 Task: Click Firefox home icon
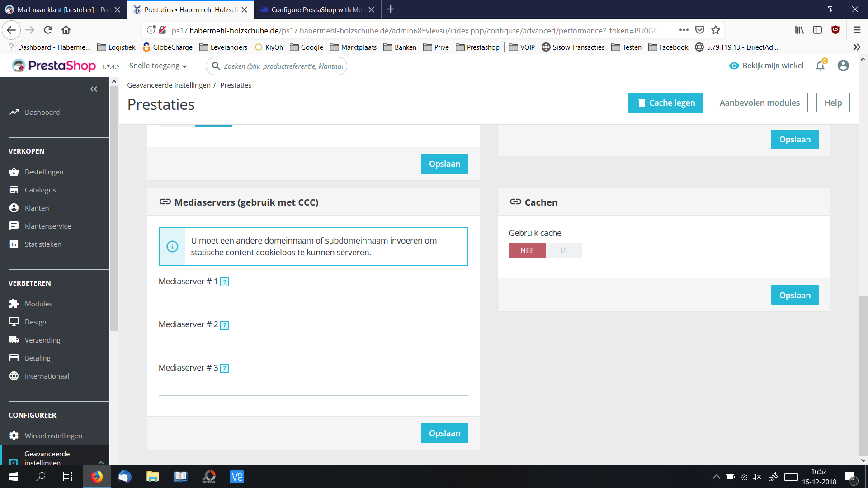pyautogui.click(x=66, y=30)
